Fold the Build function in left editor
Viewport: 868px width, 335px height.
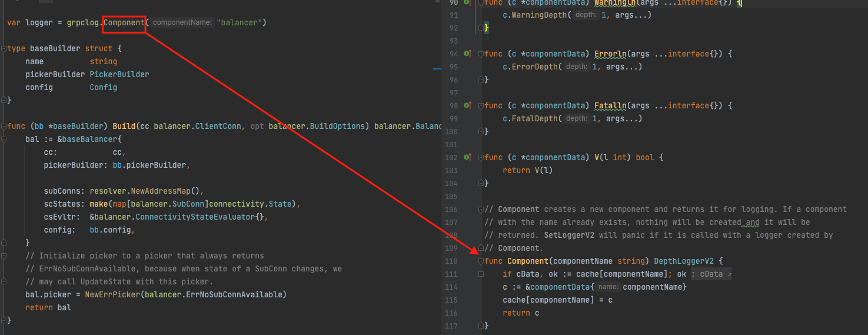pos(4,127)
